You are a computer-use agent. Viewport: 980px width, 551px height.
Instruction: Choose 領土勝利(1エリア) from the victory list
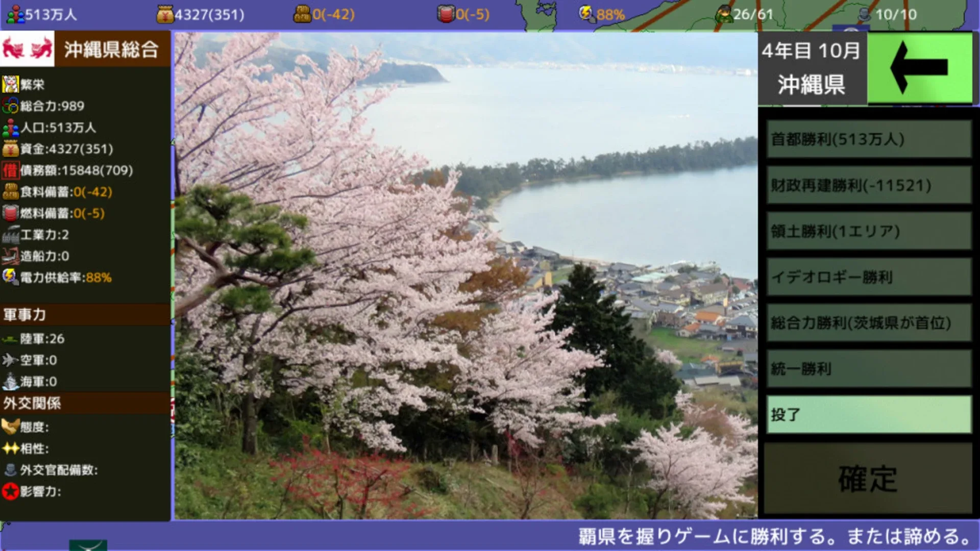tap(868, 232)
